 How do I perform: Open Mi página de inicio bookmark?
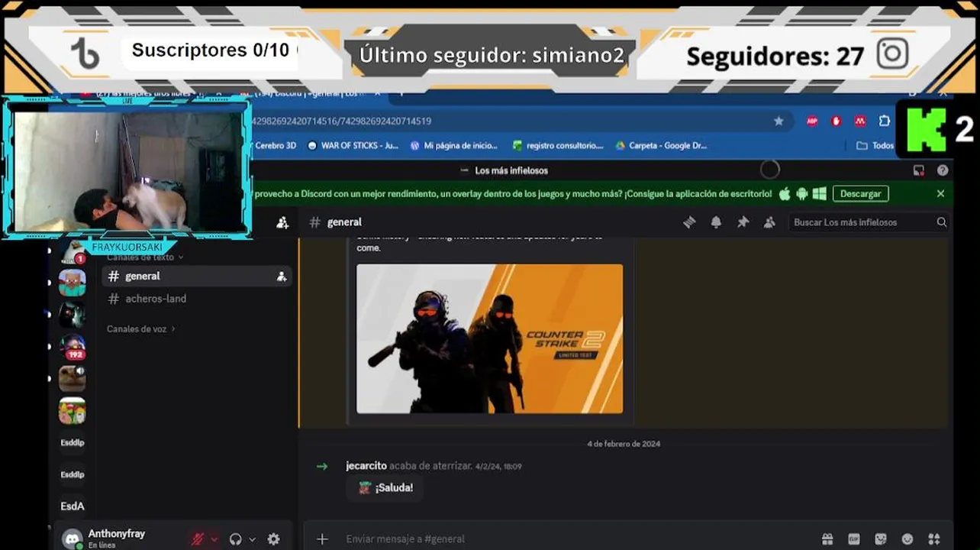coord(454,145)
